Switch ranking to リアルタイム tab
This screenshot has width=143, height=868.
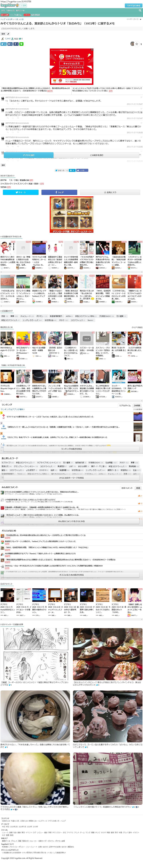click(x=125, y=405)
